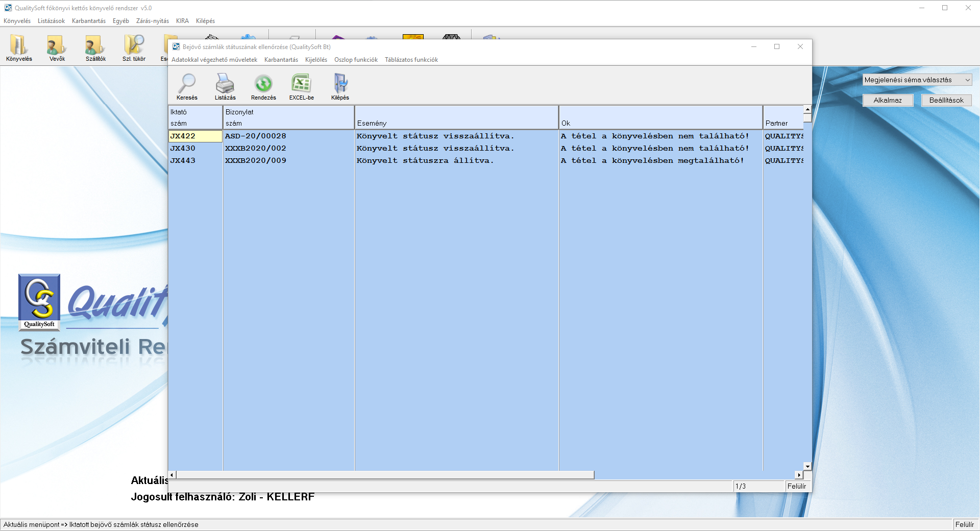Click the Rendezés sort icon
The height and width of the screenshot is (531, 980).
click(263, 86)
